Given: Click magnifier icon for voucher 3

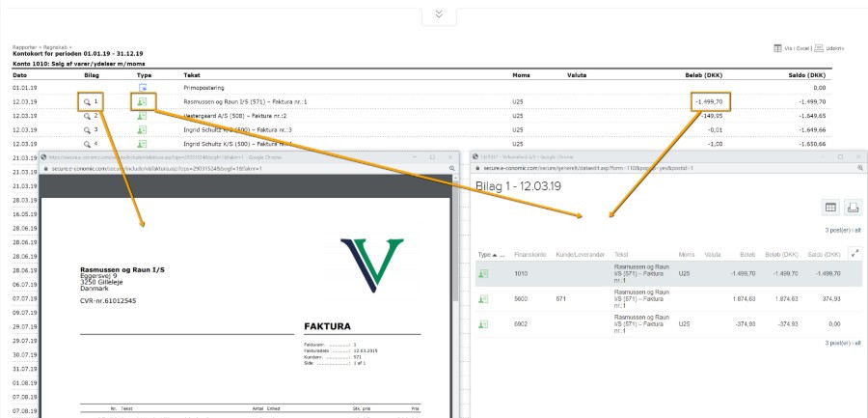Looking at the screenshot, I should coord(87,128).
